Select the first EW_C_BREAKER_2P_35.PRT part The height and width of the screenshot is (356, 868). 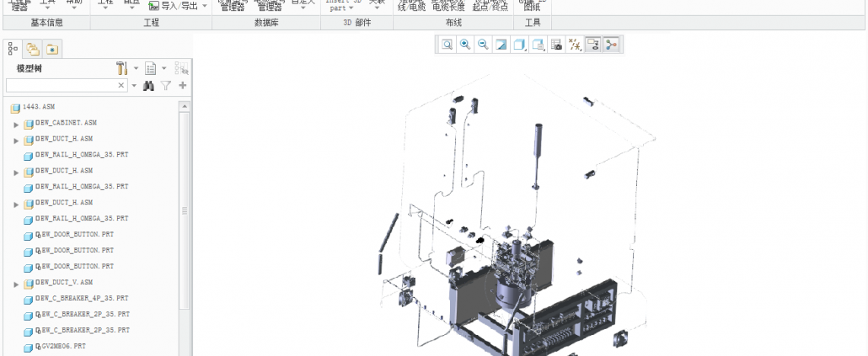[x=82, y=315]
